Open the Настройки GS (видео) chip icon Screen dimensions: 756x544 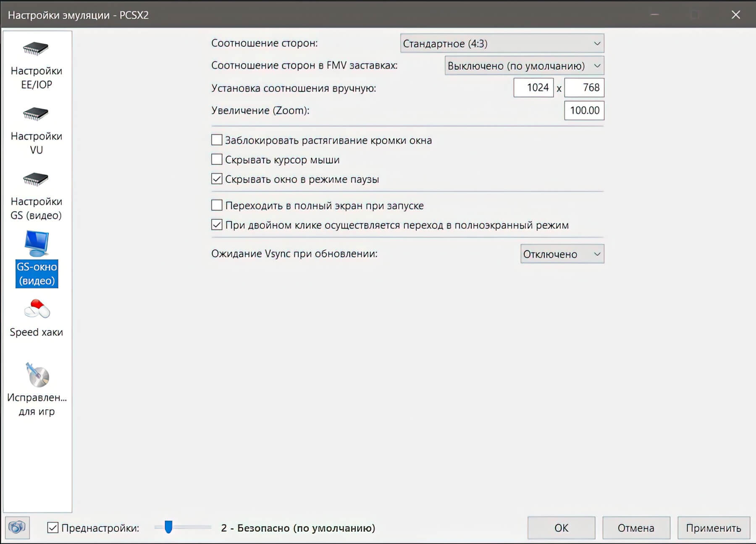(x=36, y=179)
